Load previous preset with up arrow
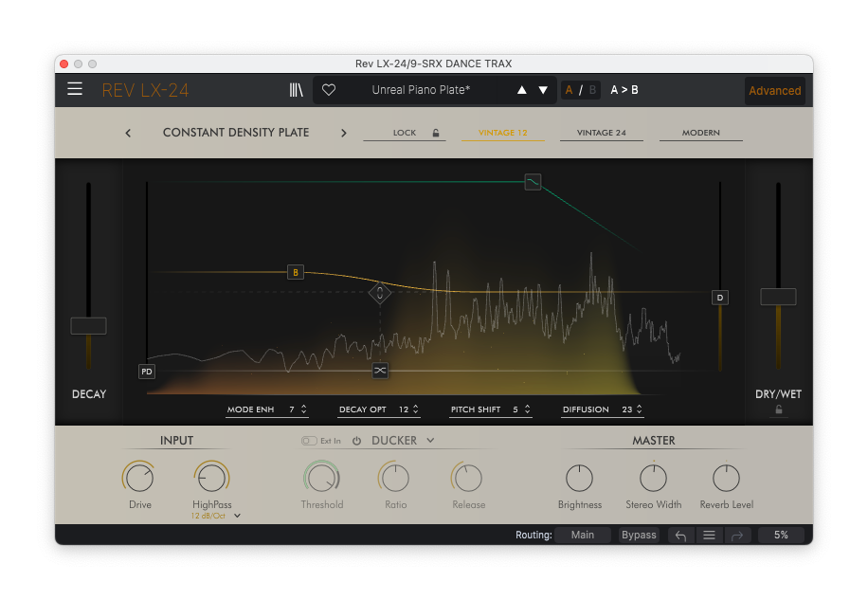This screenshot has height=600, width=868. pos(521,90)
